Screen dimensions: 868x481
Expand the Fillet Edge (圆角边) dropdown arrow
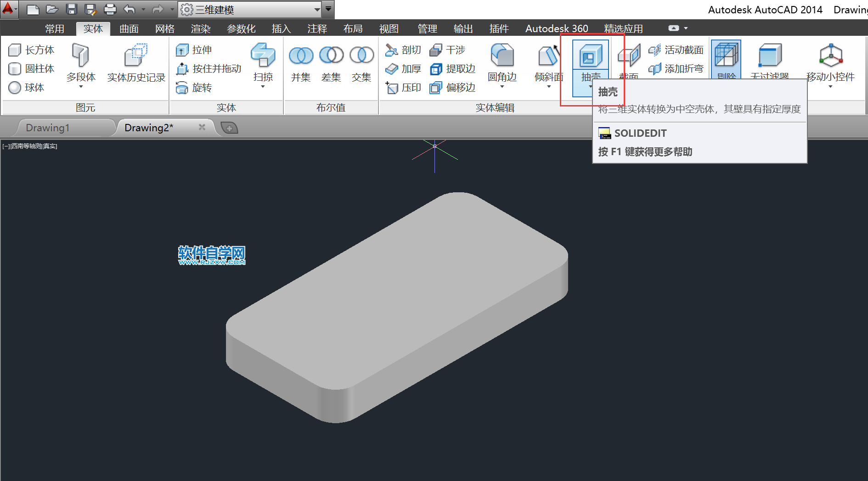(x=502, y=87)
